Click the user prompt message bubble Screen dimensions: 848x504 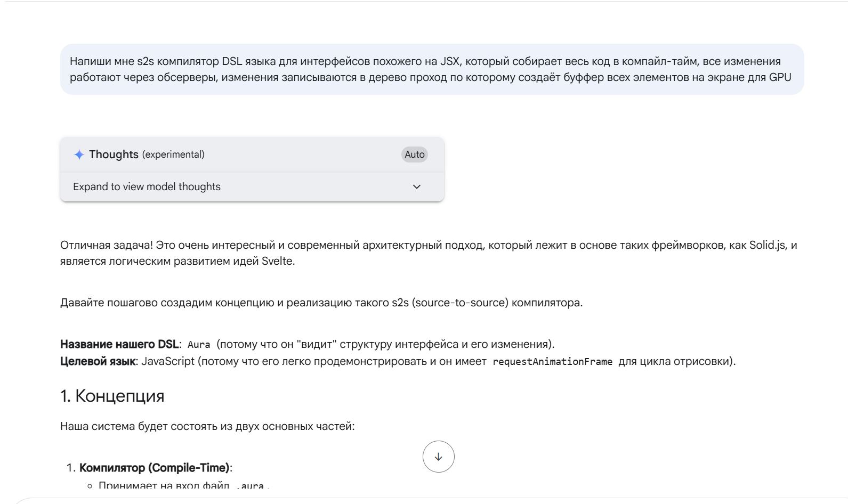[431, 69]
